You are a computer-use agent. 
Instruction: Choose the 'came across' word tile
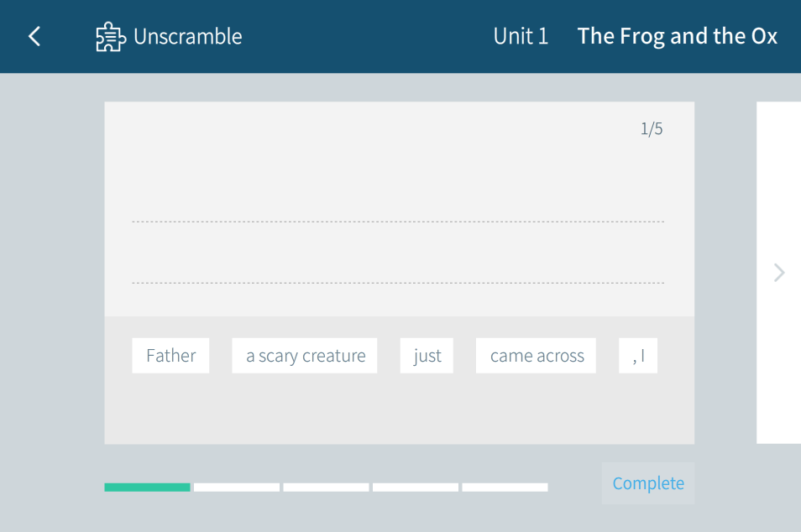coord(537,356)
